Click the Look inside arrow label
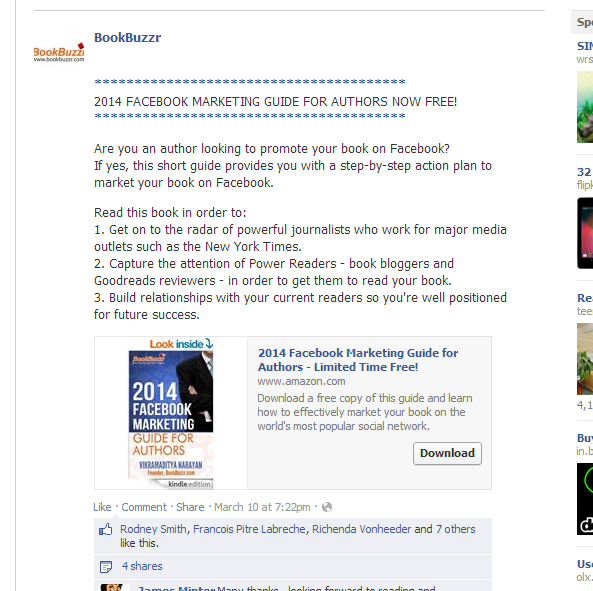 tap(182, 344)
